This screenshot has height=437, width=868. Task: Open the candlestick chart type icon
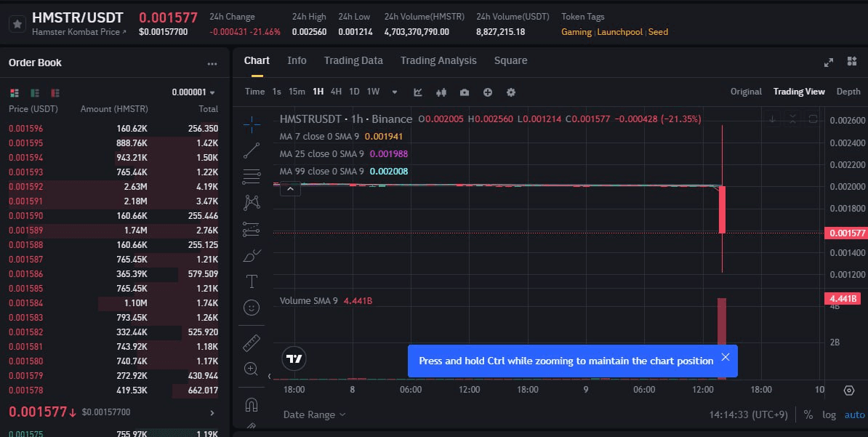tap(441, 92)
